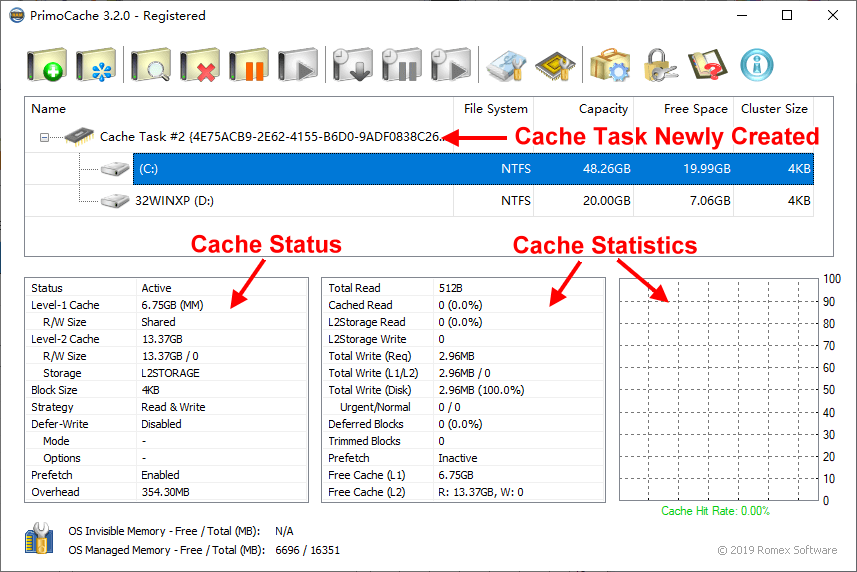Click the pause defer-write clock icon
This screenshot has height=572, width=857.
point(402,64)
